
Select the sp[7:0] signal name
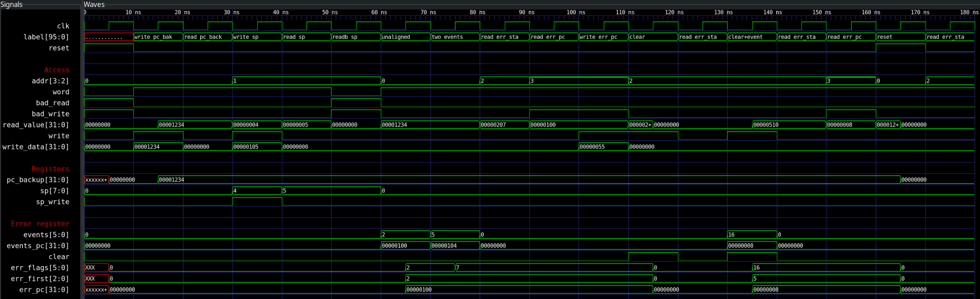click(x=54, y=191)
